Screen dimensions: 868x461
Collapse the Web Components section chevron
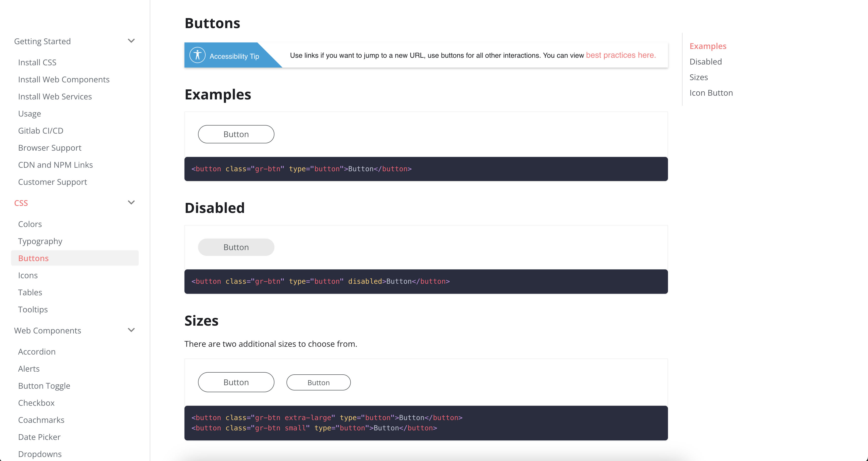[x=131, y=330]
